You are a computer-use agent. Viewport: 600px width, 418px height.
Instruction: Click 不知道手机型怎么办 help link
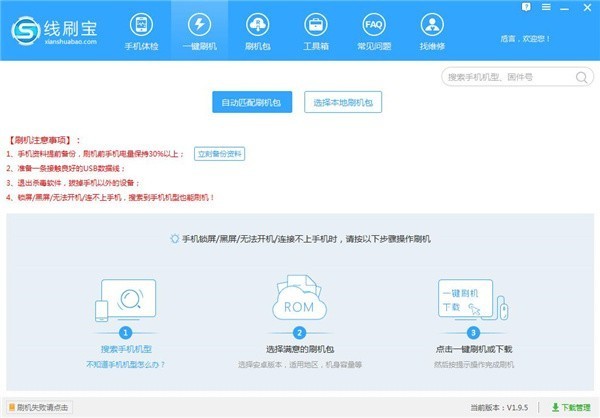(125, 367)
